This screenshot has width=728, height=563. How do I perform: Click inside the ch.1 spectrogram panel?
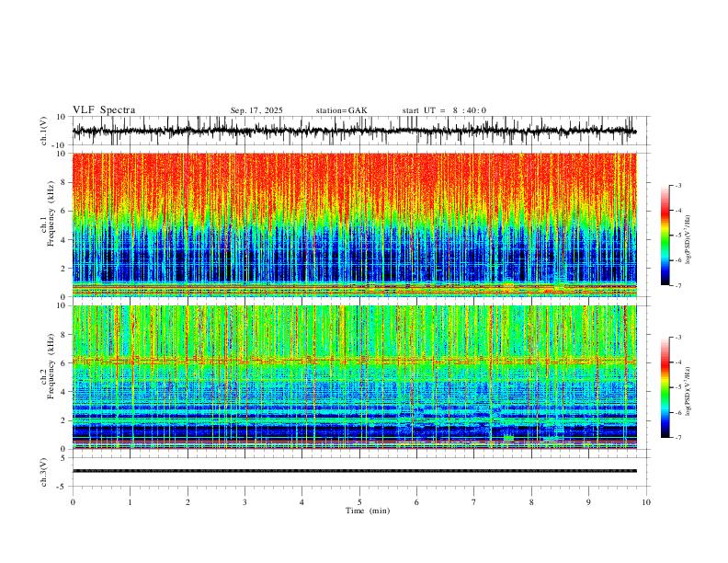(354, 224)
